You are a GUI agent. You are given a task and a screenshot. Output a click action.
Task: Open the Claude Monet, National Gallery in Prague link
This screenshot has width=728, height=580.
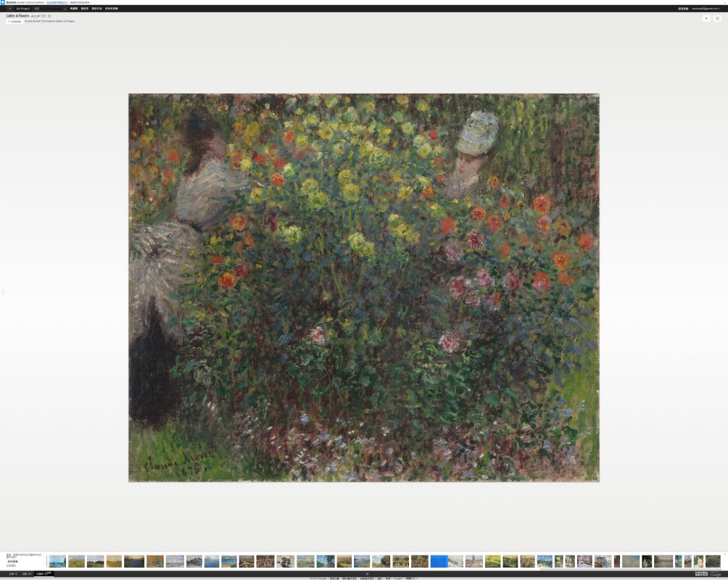click(x=49, y=21)
